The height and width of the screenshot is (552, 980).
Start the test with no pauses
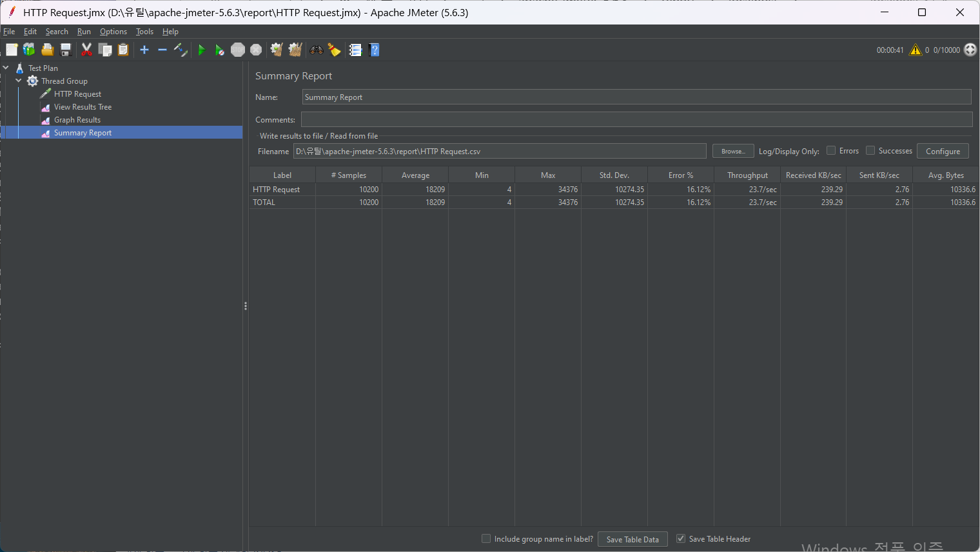coord(220,50)
